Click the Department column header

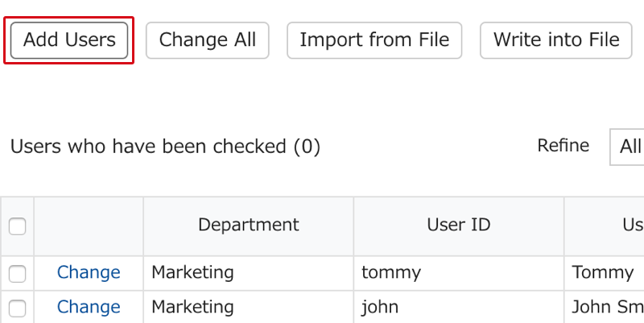249,225
